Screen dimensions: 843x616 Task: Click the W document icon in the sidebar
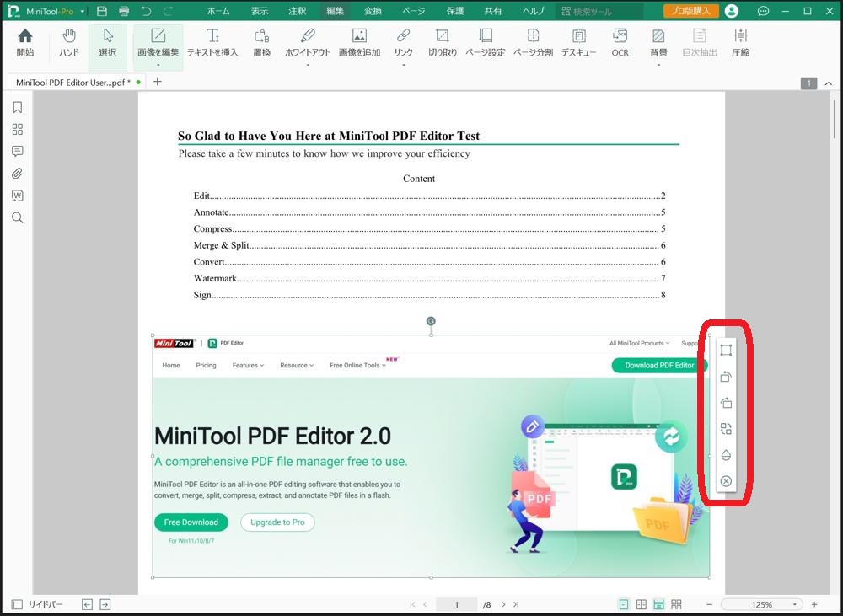(17, 196)
